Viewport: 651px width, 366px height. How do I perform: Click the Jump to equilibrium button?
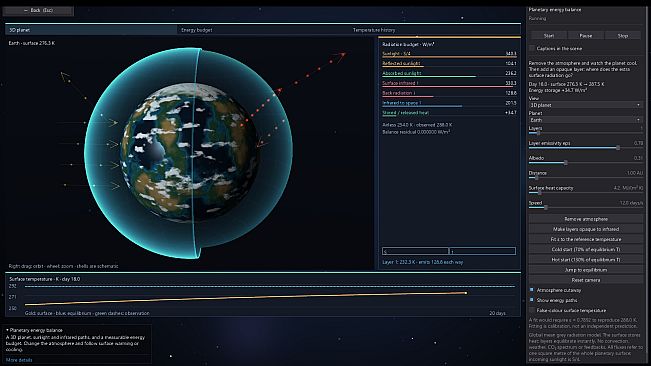point(585,270)
